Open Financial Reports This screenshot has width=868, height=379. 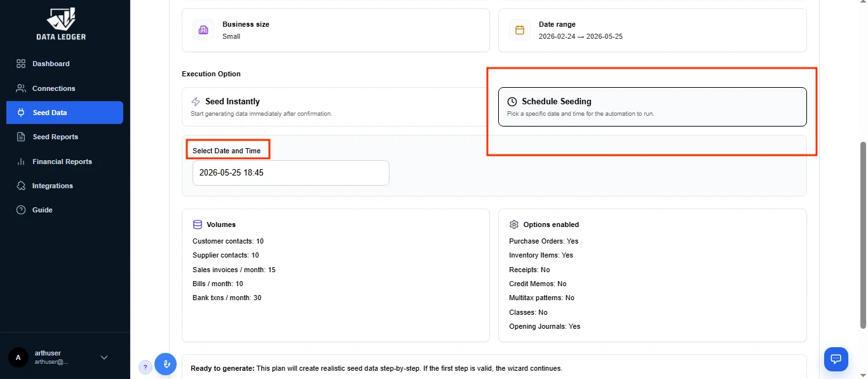(65, 162)
